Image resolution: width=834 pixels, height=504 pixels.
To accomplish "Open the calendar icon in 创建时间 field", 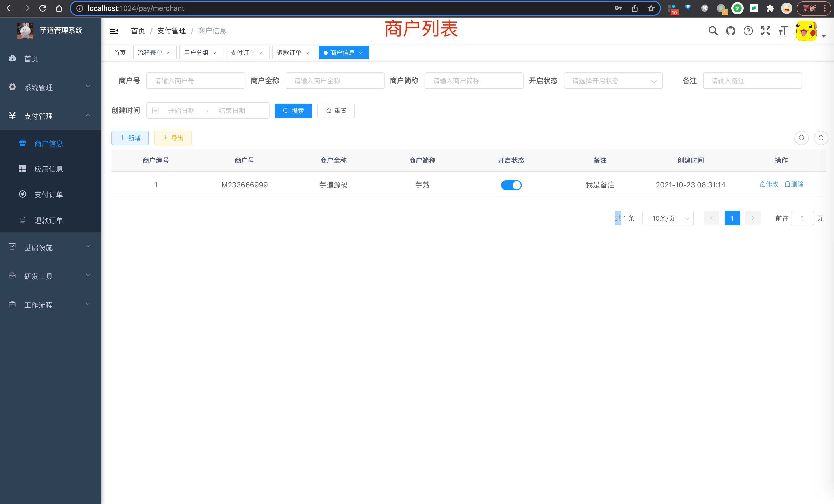I will pos(155,110).
